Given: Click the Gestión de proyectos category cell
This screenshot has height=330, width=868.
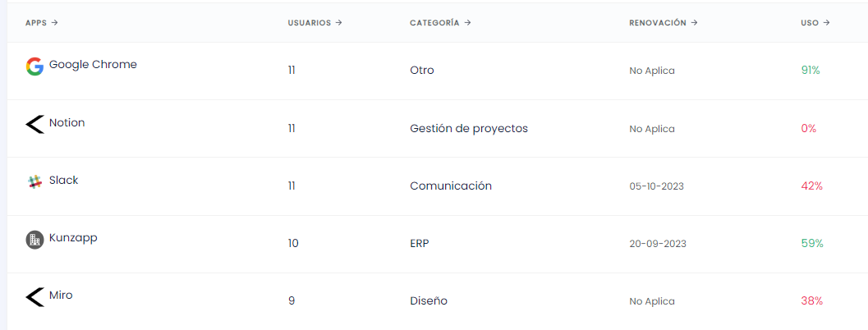Looking at the screenshot, I should tap(469, 128).
